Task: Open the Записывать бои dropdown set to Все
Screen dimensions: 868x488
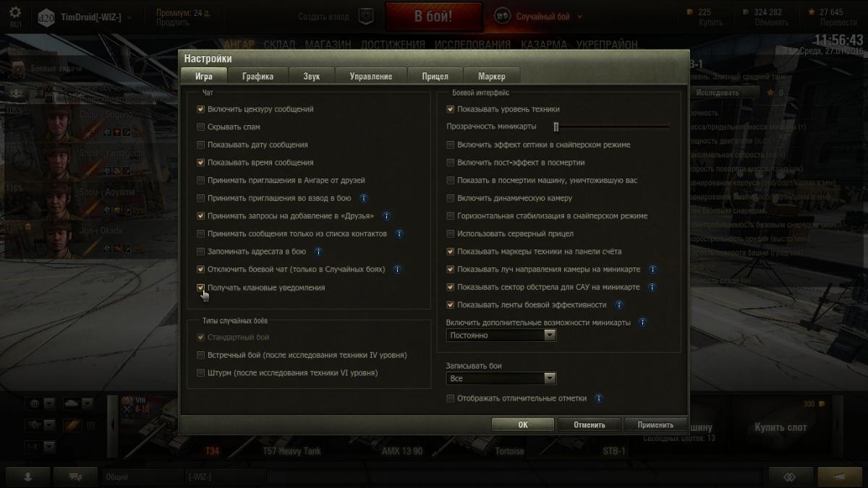Action: [x=501, y=378]
